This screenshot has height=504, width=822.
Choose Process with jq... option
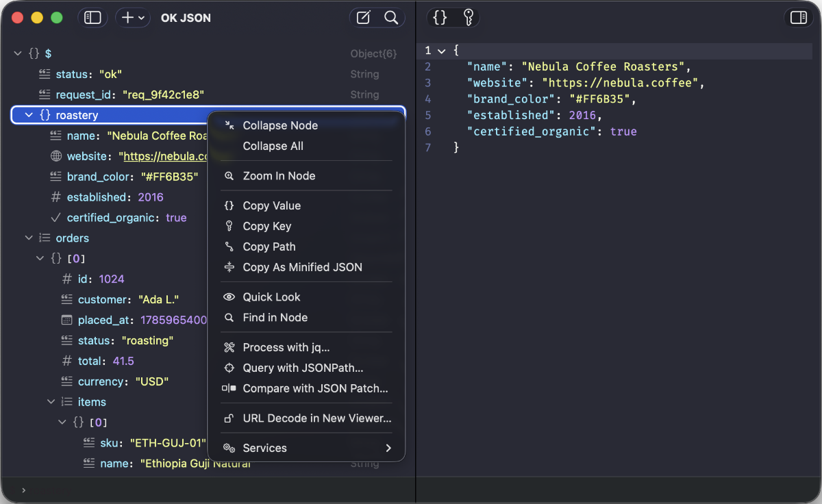pos(306,347)
